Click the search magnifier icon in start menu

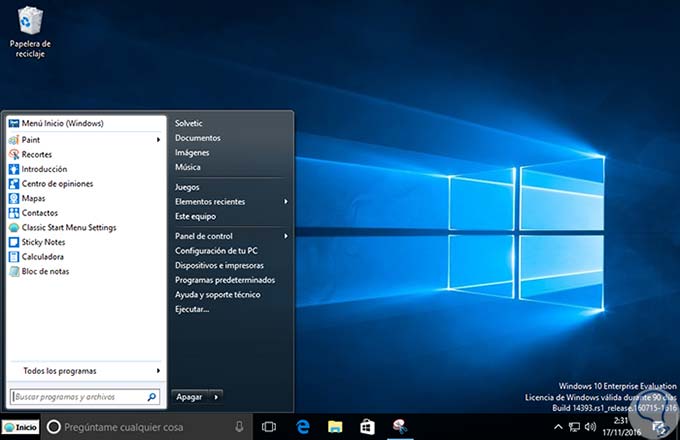pos(152,397)
